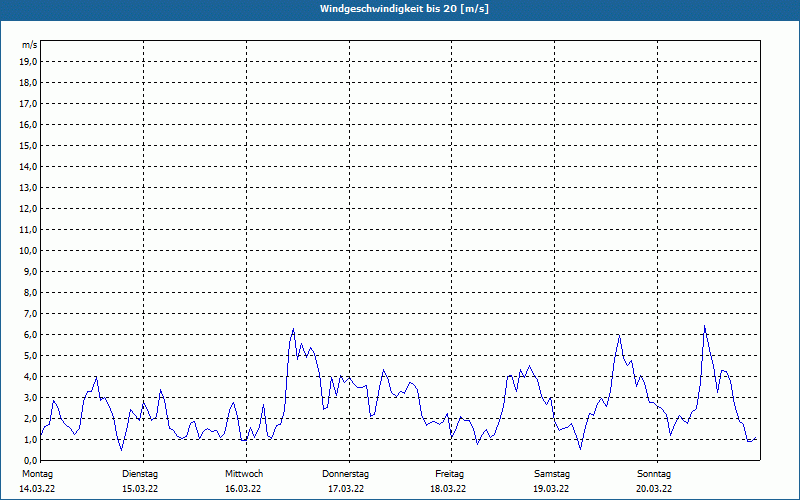Click the 6,0 y-axis label
The width and height of the screenshot is (800, 500).
[x=31, y=335]
